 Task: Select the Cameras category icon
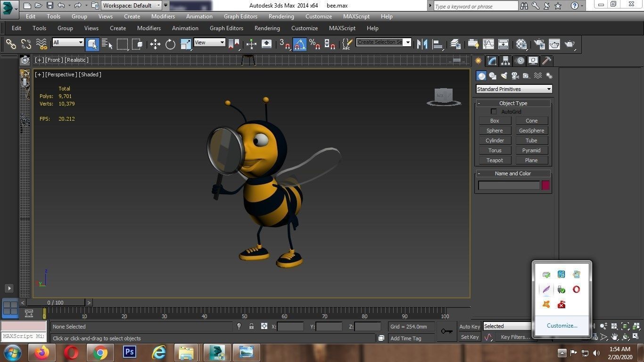click(515, 76)
